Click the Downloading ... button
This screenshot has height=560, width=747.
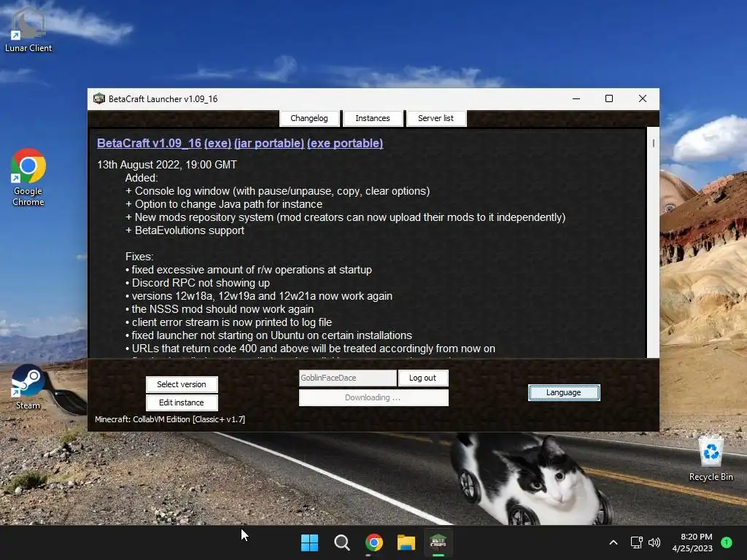point(373,397)
